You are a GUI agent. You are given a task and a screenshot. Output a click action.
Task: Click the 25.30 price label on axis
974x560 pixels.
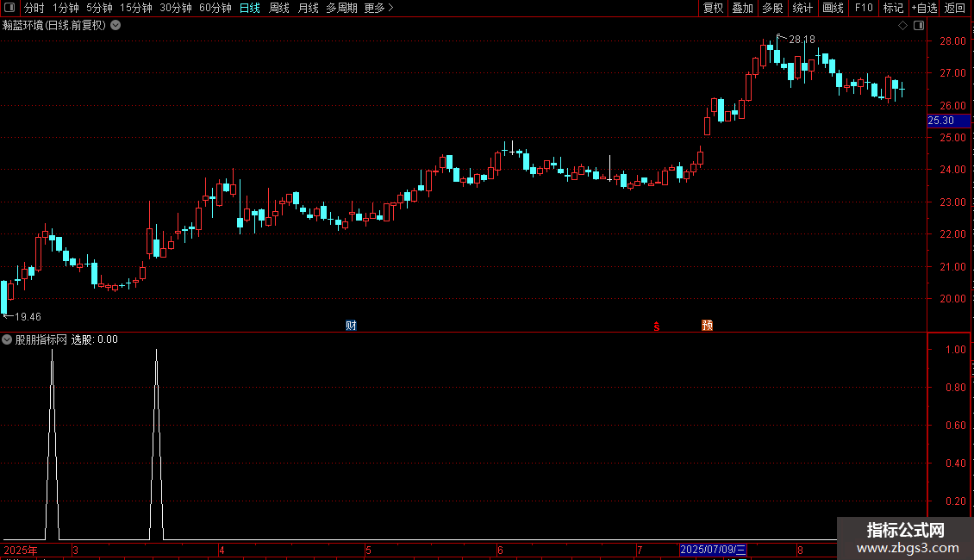948,121
